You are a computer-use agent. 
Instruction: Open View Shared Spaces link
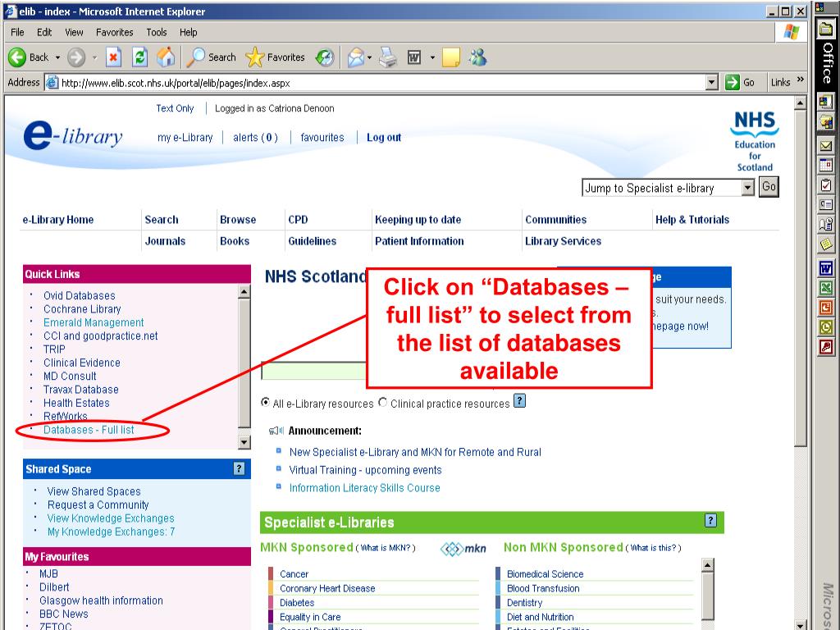(94, 491)
